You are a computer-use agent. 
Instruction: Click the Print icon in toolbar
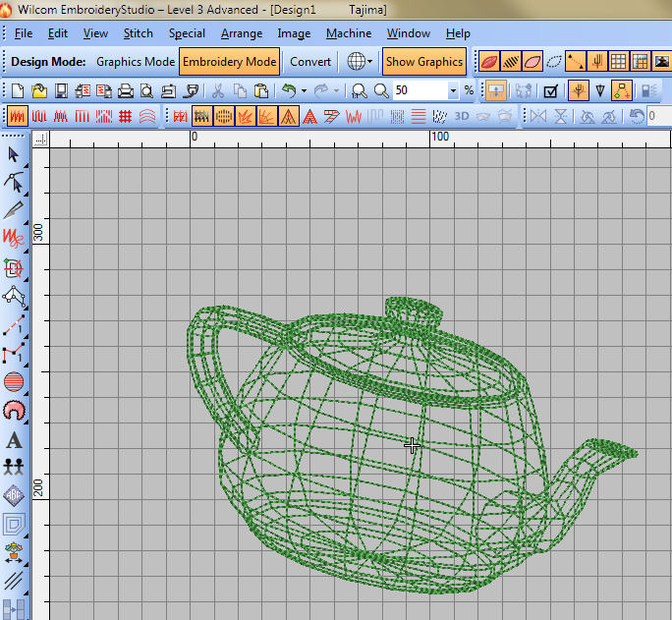tap(126, 90)
